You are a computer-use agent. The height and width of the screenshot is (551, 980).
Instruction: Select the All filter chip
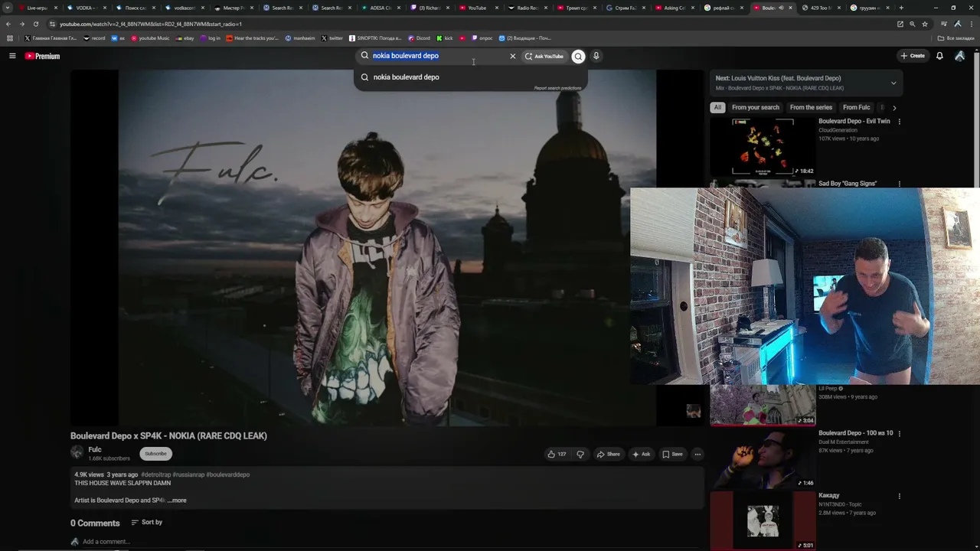[x=717, y=108]
